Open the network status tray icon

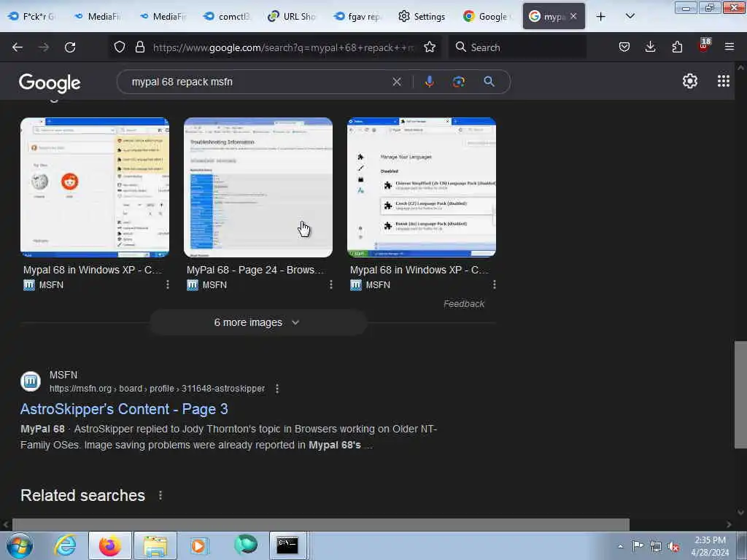pyautogui.click(x=656, y=546)
